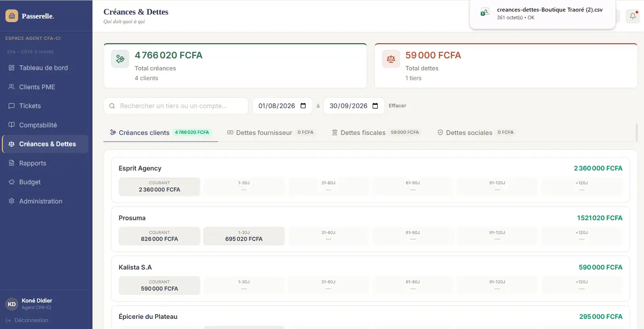Open the start date calendar picker
This screenshot has height=329, width=644.
pos(303,106)
